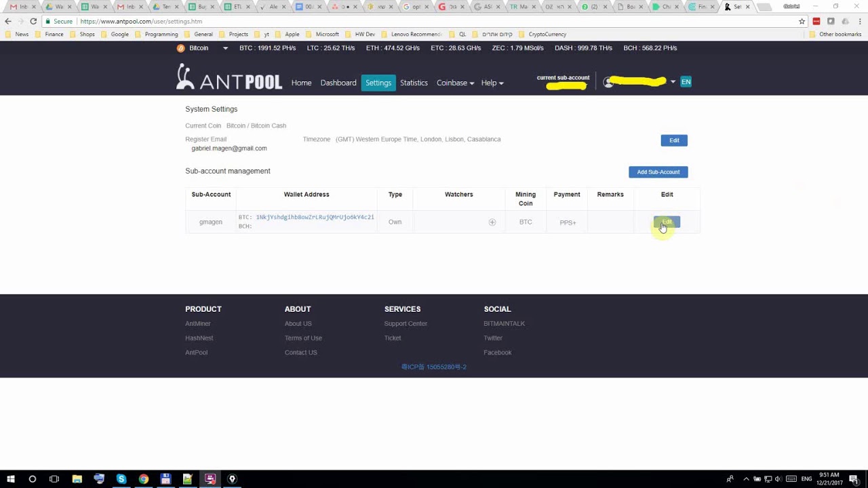Open the HW Dev bookmark folder

point(359,34)
